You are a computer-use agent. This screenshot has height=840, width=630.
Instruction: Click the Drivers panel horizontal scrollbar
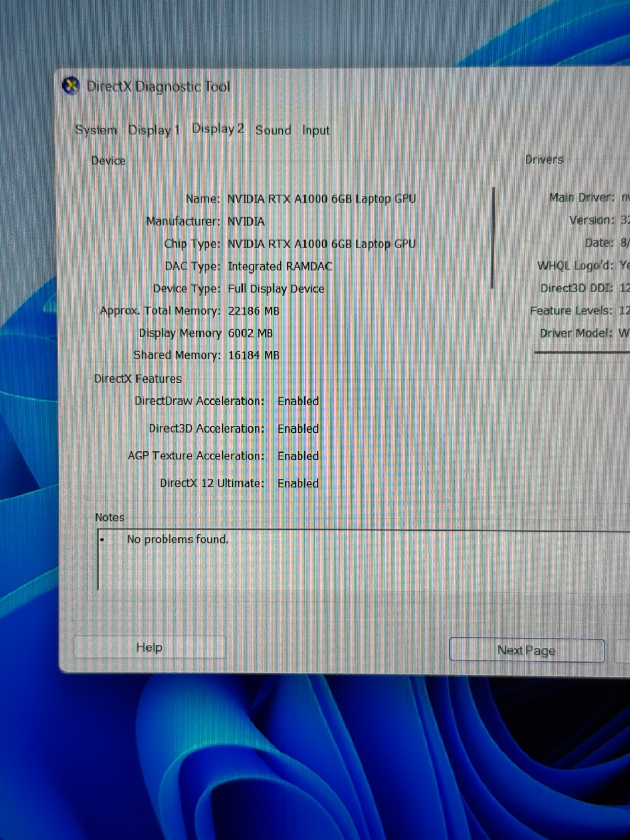[x=582, y=352]
